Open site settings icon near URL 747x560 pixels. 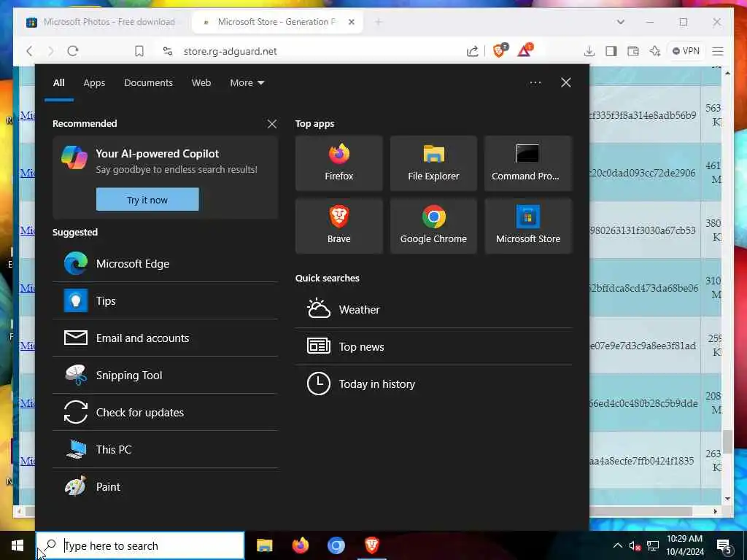(168, 51)
